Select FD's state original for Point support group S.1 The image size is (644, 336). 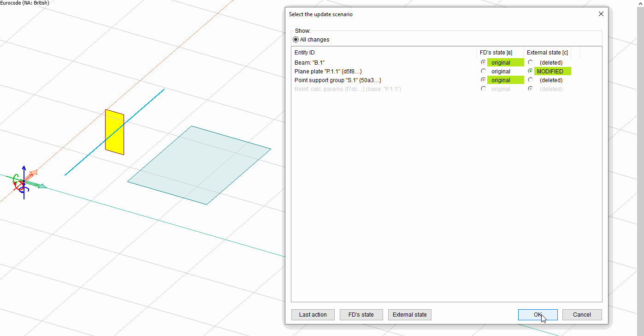pos(483,80)
